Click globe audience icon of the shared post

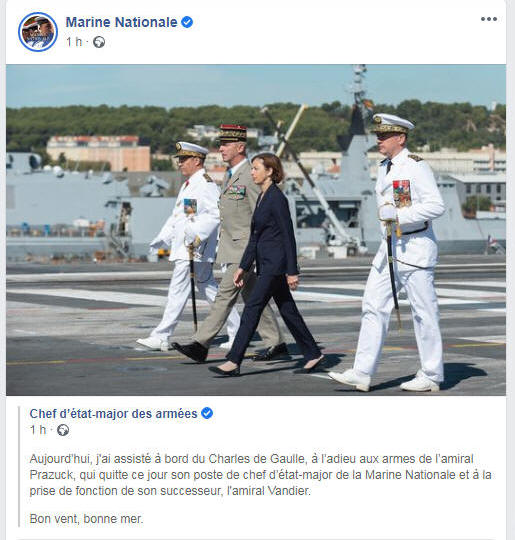pos(63,430)
